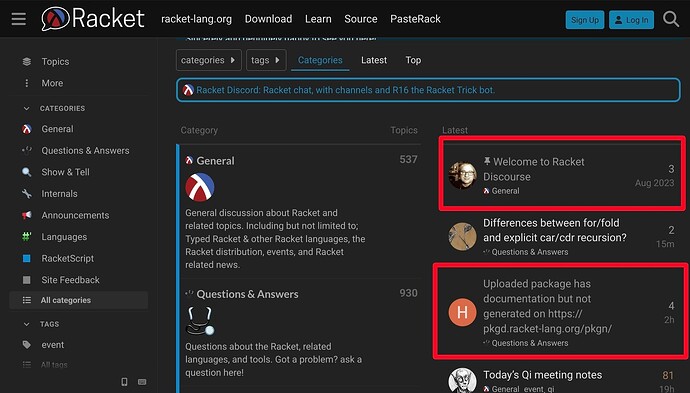
Task: Select Languages sidebar text
Action: 64,237
